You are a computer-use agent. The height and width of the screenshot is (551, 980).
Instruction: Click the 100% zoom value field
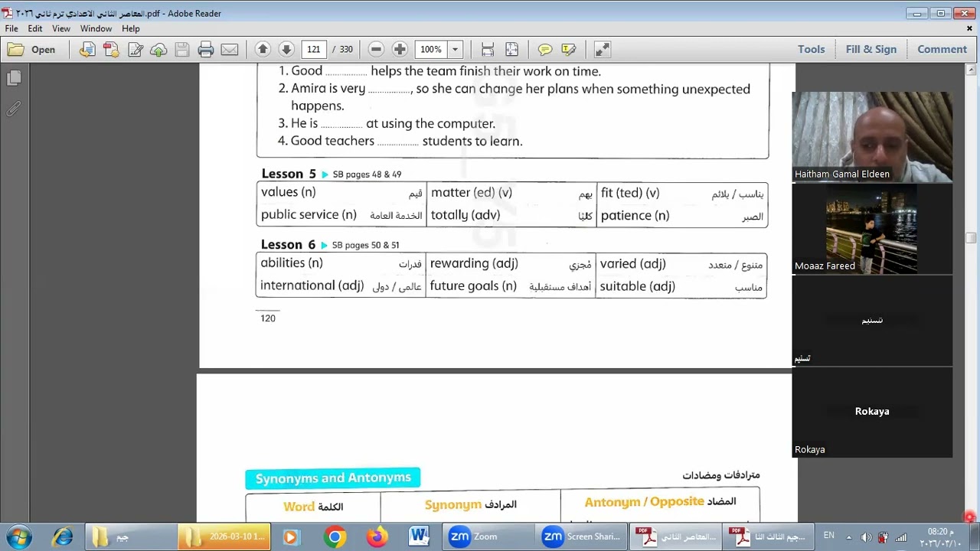(431, 50)
